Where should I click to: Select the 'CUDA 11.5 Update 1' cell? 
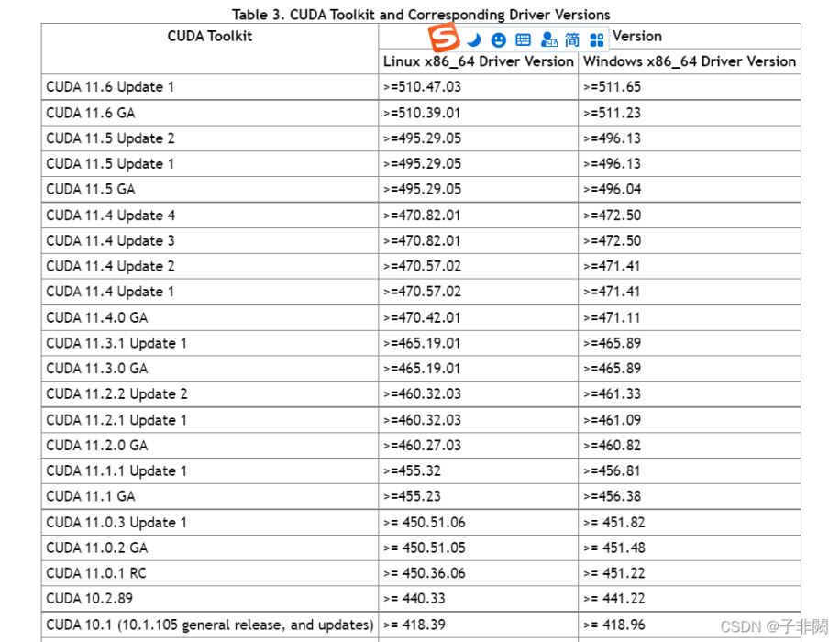point(209,164)
